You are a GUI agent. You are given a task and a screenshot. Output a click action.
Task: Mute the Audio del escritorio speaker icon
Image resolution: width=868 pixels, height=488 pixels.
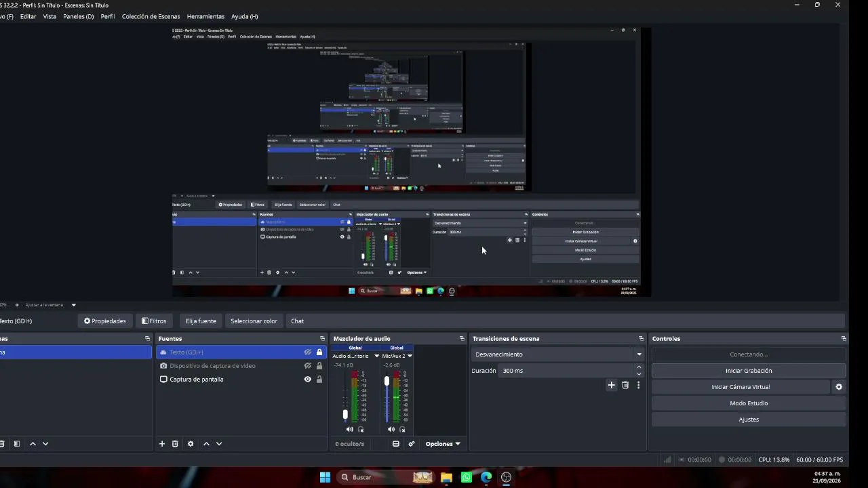click(x=350, y=429)
